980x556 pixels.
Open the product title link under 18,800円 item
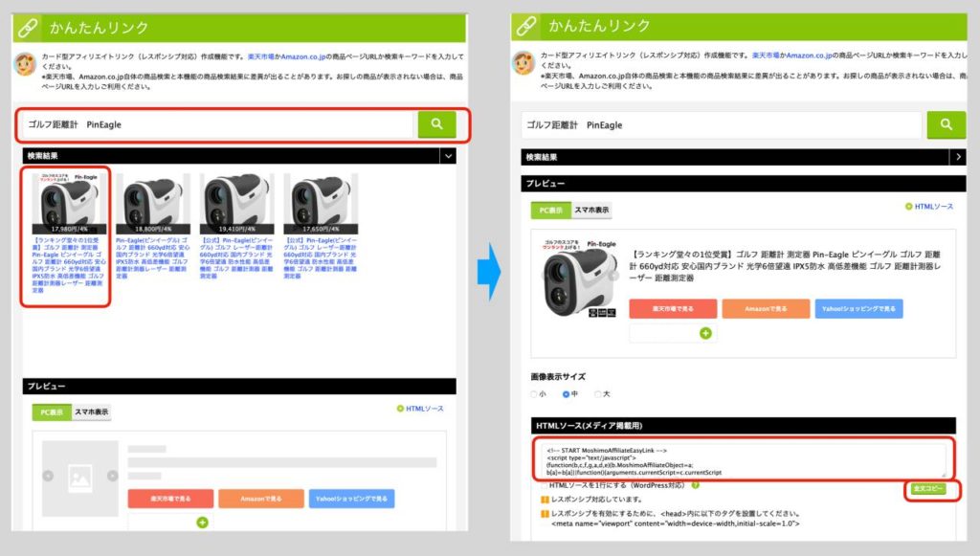[x=152, y=258]
